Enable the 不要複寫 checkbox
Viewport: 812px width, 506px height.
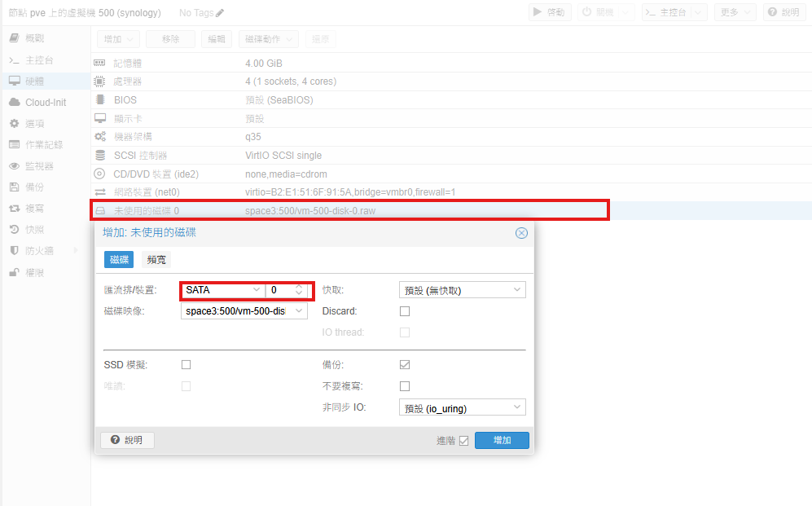coord(405,386)
